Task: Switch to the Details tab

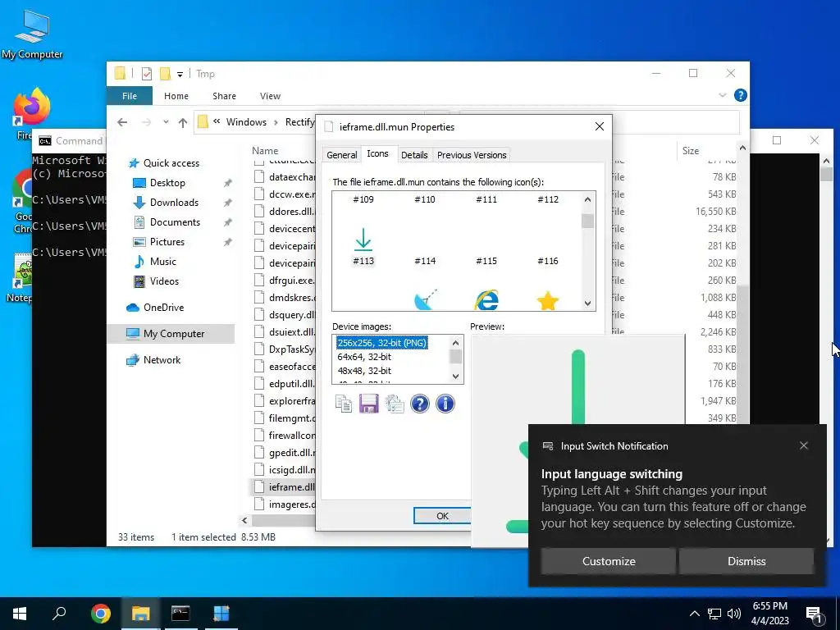Action: click(x=414, y=155)
